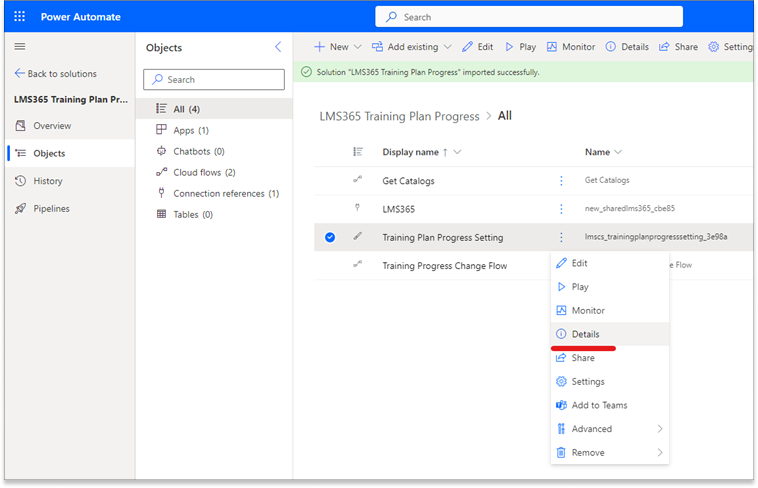
Task: Uncheck the Training Plan Progress Setting row
Action: [330, 237]
